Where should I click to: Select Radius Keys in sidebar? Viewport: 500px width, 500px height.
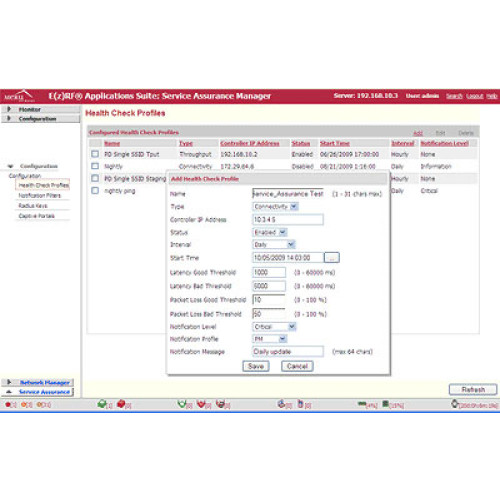click(33, 206)
